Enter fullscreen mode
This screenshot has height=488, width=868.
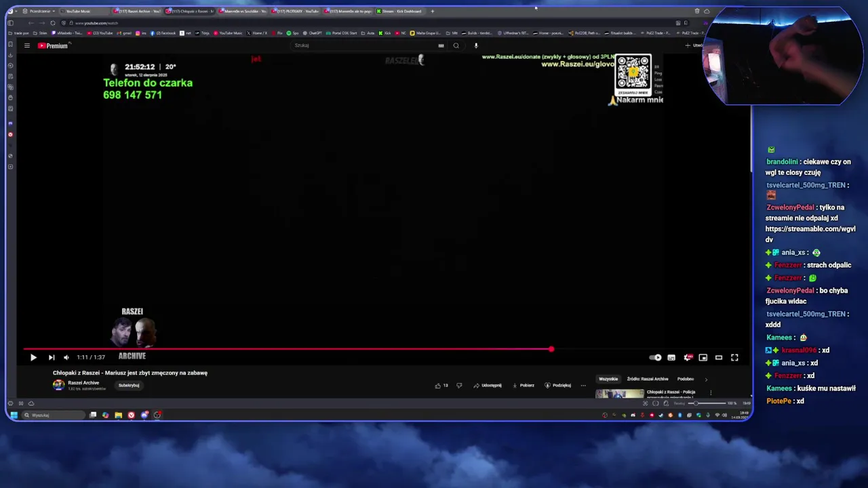(x=734, y=357)
